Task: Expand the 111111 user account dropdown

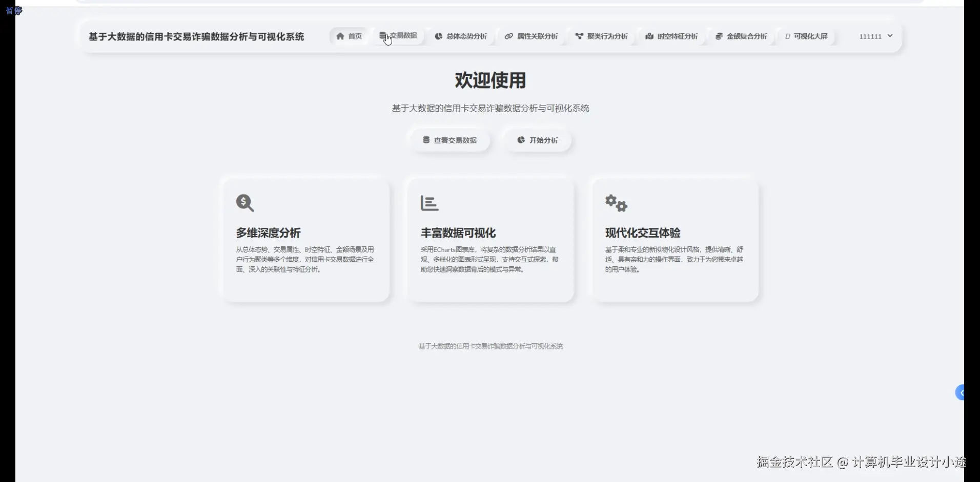Action: click(x=875, y=36)
